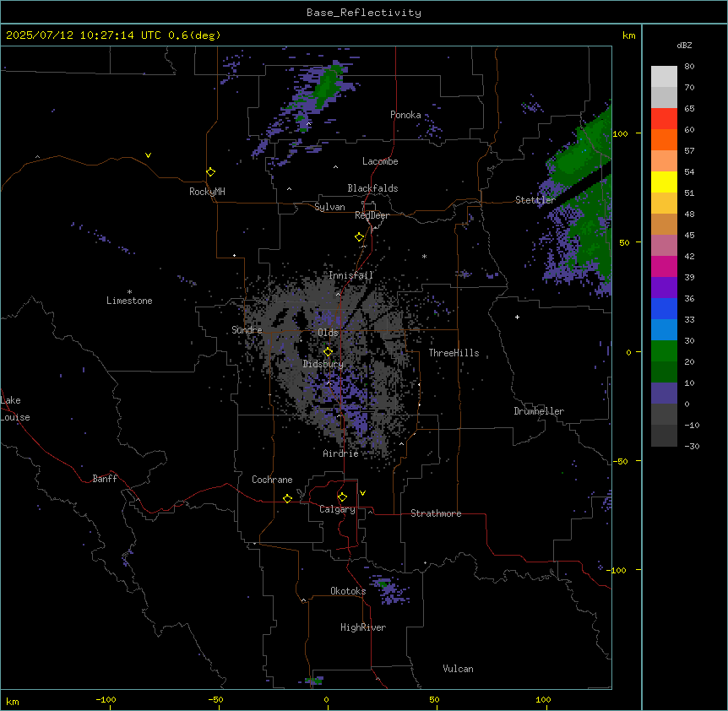Click the yellow diamond marker between Olds and Didsbury
Viewport: 728px width, 711px height.
(329, 352)
